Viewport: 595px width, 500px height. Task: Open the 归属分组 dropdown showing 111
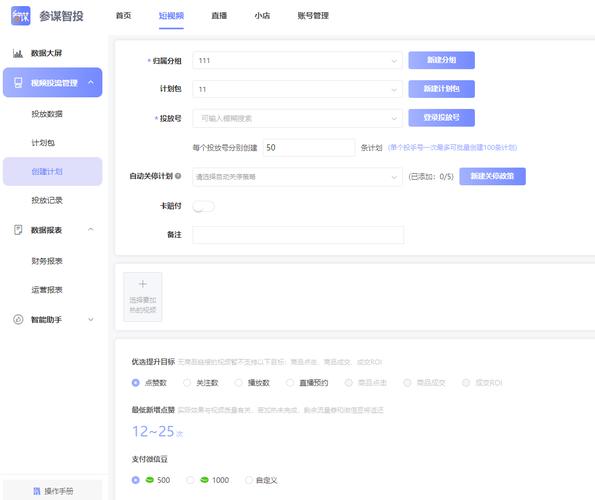coord(298,60)
